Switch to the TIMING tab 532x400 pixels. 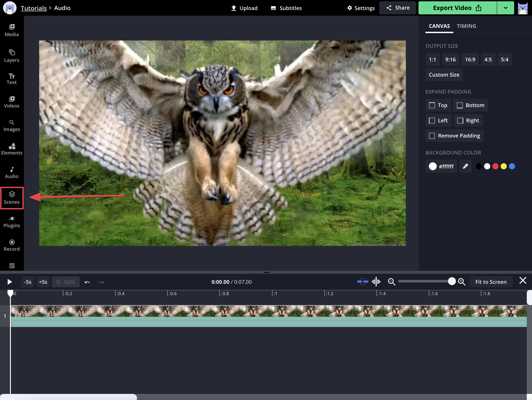466,26
